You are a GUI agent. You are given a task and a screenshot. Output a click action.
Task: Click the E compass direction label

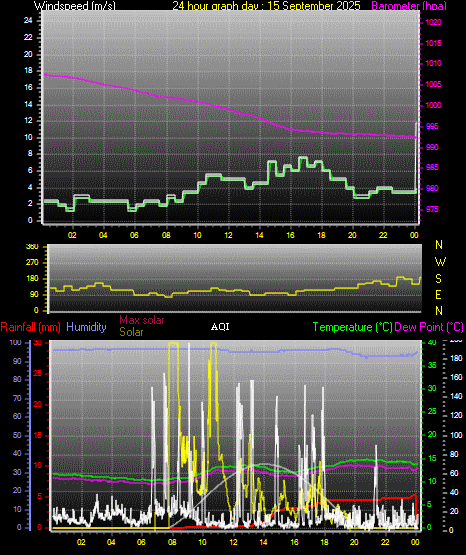tap(438, 295)
